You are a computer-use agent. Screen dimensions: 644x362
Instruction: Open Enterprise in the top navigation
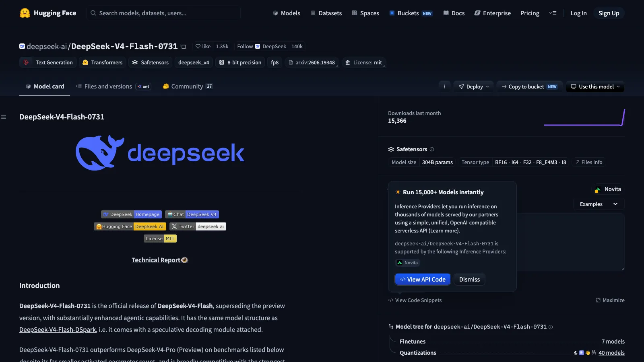pos(493,13)
